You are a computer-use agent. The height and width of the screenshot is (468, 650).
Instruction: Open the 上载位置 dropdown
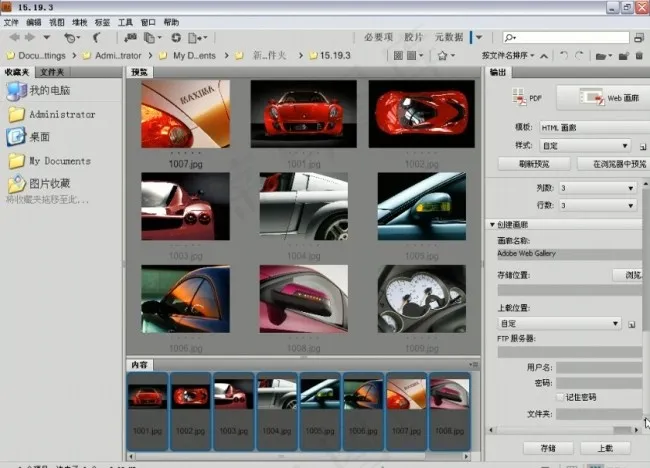[558, 323]
